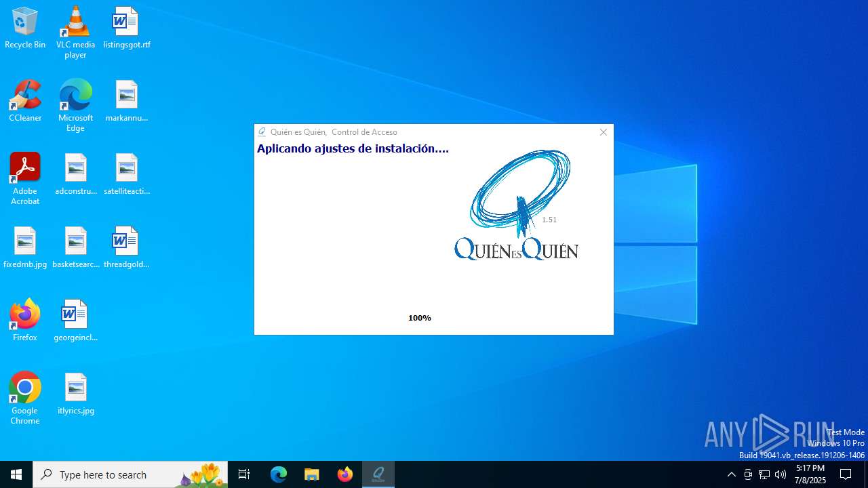The width and height of the screenshot is (868, 488).
Task: Select the georgeincl... Word document
Action: click(75, 321)
